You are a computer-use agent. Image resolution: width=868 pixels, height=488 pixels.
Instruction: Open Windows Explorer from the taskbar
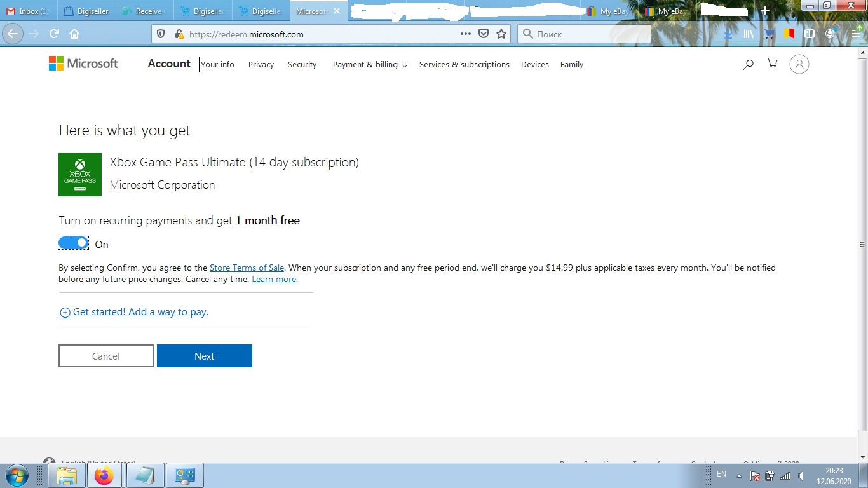click(67, 475)
